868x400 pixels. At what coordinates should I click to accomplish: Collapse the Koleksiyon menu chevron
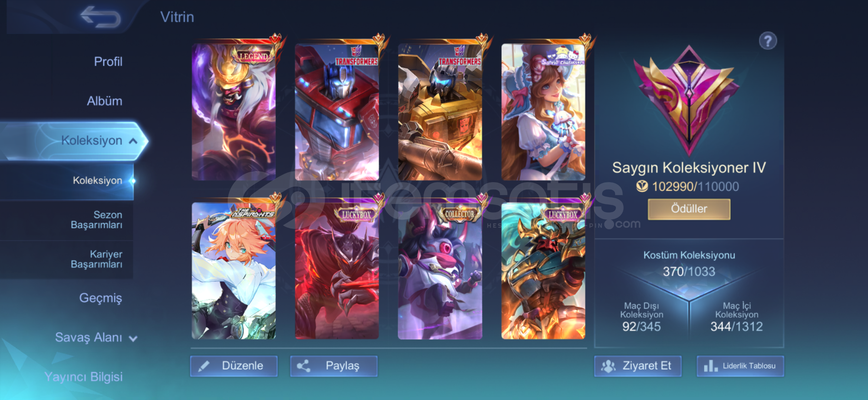(133, 141)
